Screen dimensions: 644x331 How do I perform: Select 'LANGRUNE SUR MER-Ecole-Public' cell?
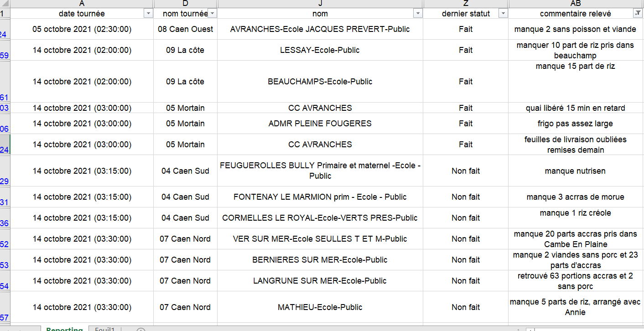coord(320,281)
